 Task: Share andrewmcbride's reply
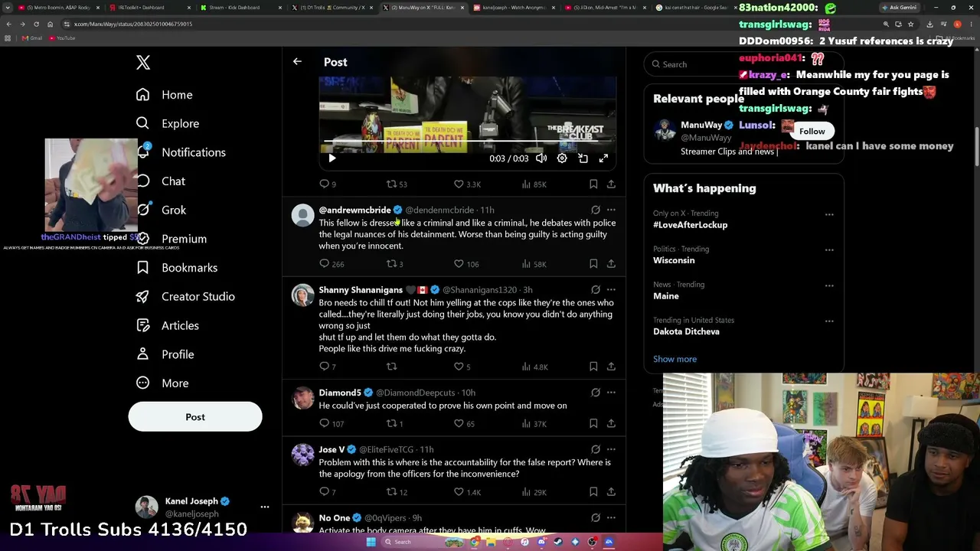click(x=611, y=264)
